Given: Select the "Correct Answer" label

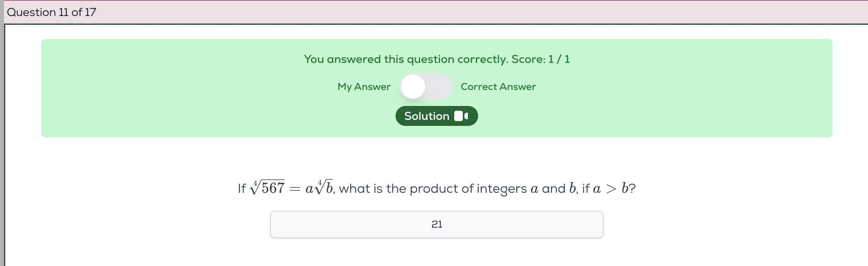Looking at the screenshot, I should 498,87.
